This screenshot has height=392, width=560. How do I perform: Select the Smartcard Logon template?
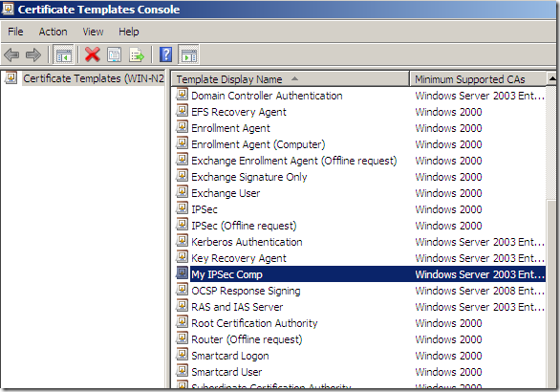click(x=230, y=356)
